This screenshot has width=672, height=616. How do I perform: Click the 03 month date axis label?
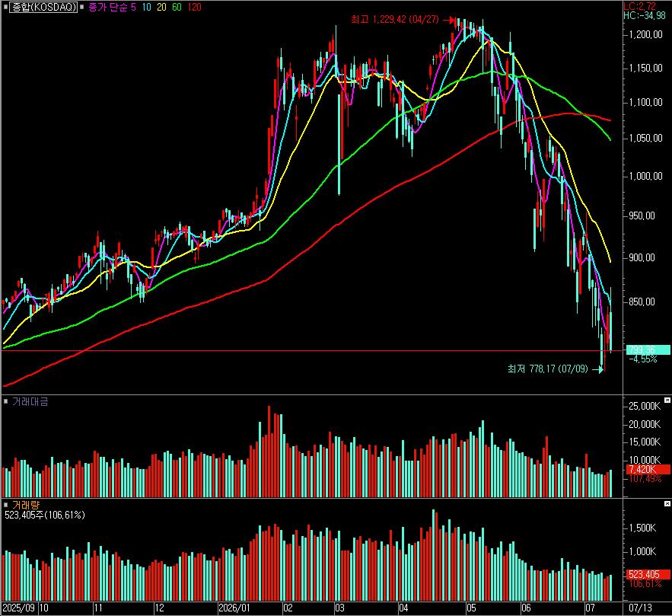click(340, 608)
